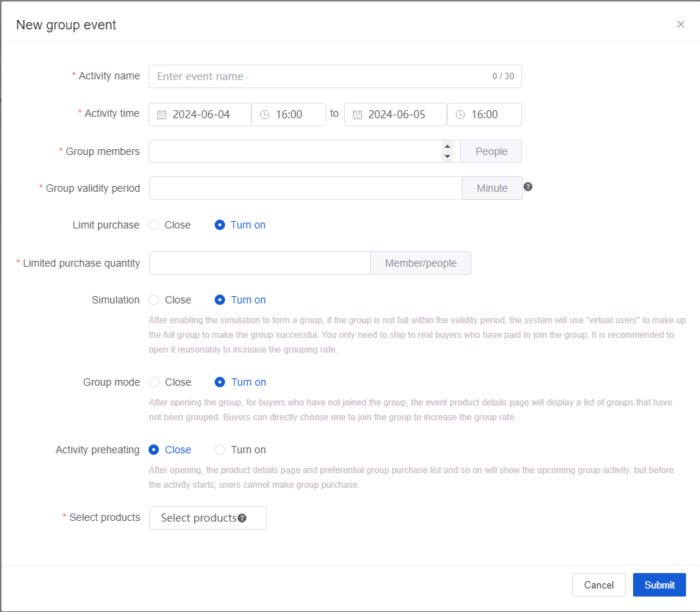Select Close for Limit purchase
Viewport: 700px width, 612px height.
[x=170, y=225]
